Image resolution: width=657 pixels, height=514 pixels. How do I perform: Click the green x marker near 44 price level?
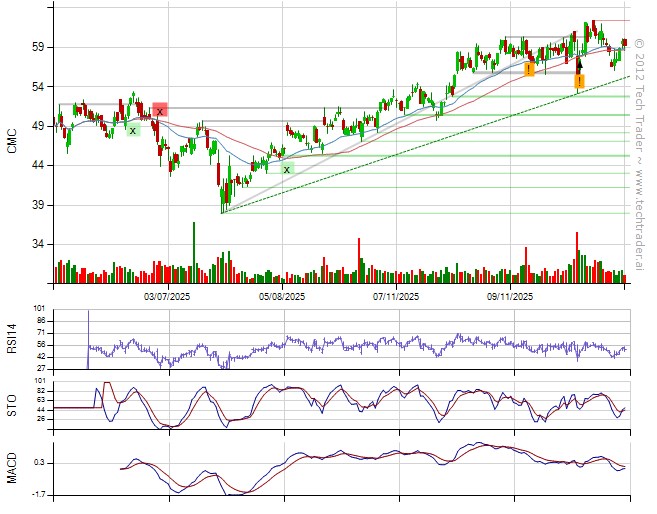coord(287,169)
